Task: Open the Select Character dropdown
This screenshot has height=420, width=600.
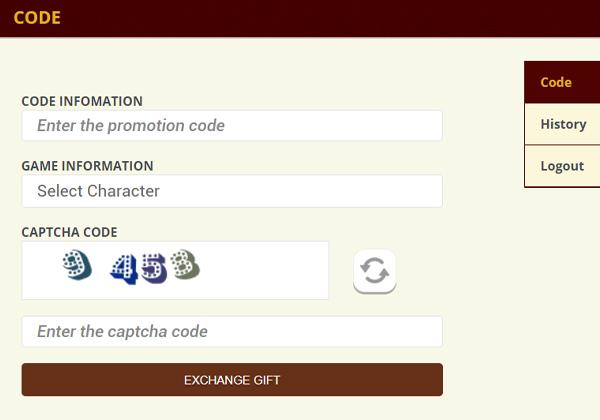Action: [232, 191]
